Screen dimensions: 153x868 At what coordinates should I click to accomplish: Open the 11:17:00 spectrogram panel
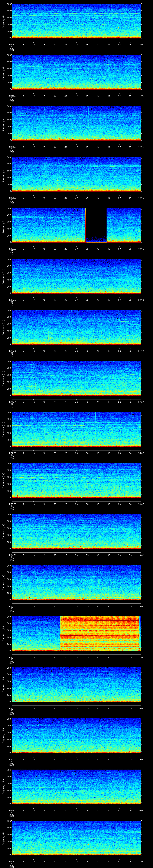pyautogui.click(x=76, y=174)
